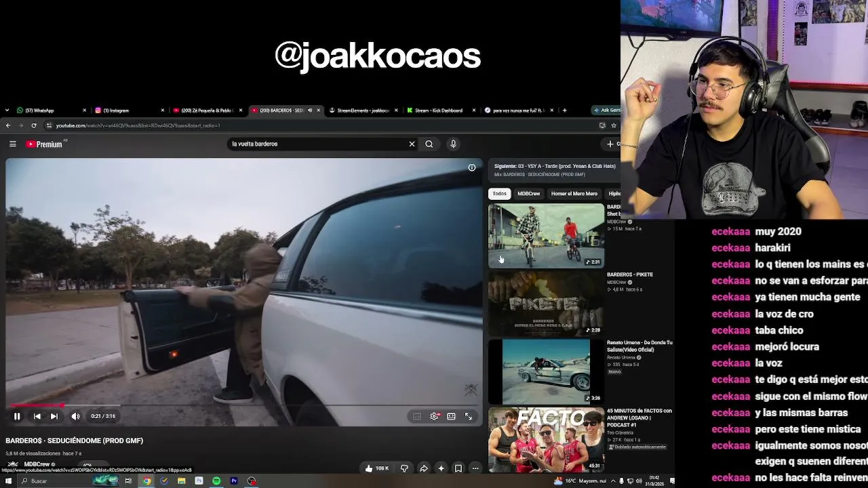Select the 'Homer el Mero Mero' chip

tap(574, 194)
